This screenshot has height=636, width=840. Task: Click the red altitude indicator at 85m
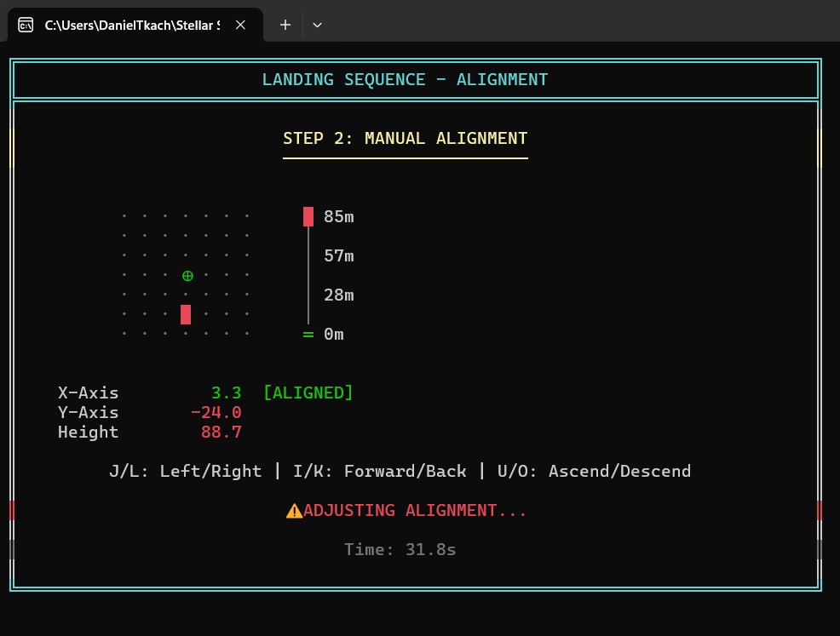(308, 216)
